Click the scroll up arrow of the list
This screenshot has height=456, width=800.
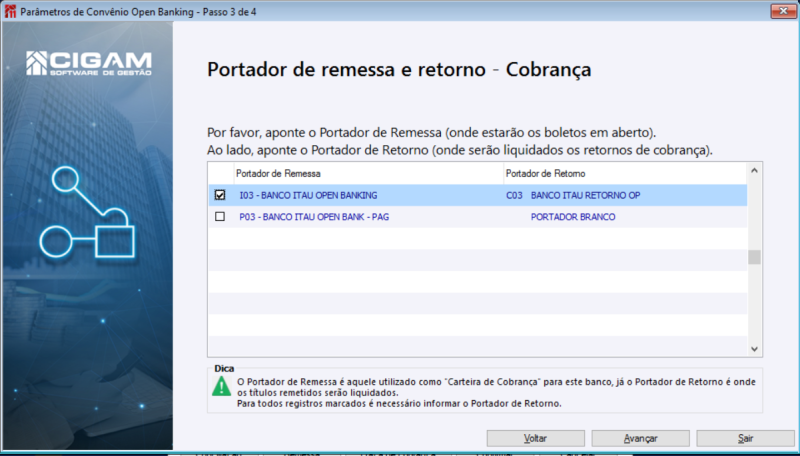pyautogui.click(x=755, y=171)
